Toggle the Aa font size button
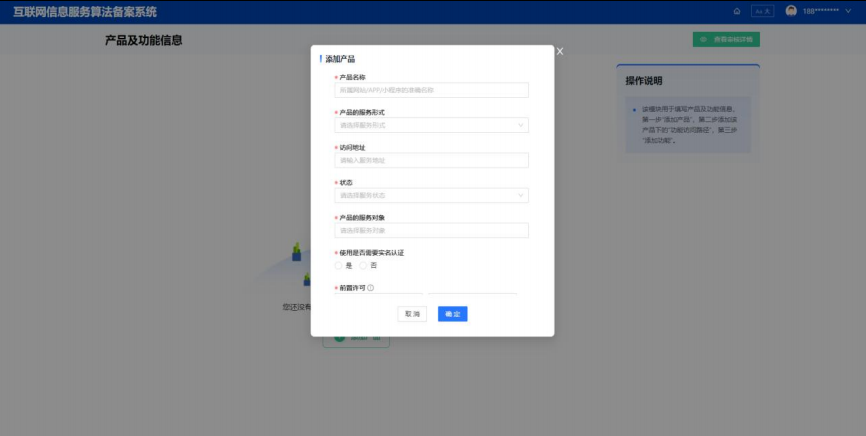The width and height of the screenshot is (866, 436). coord(762,11)
